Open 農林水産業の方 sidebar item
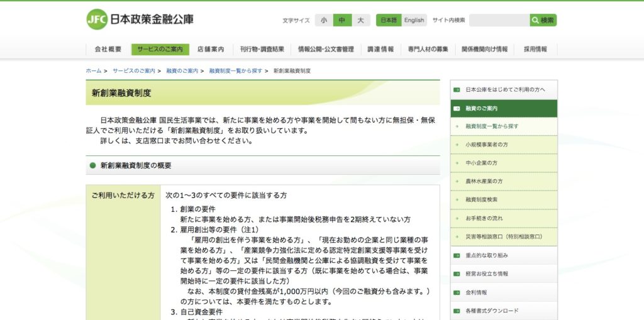This screenshot has width=644, height=320. (504, 182)
